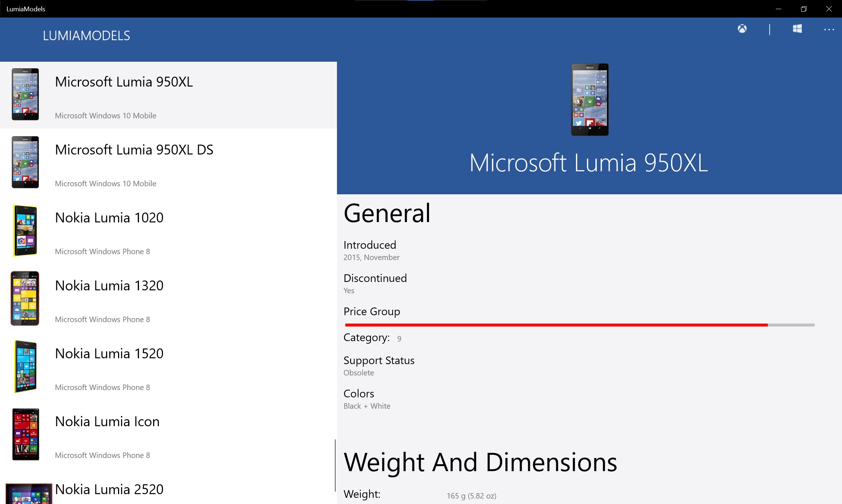The height and width of the screenshot is (504, 842).
Task: Click the Price Group progress bar
Action: click(x=580, y=325)
